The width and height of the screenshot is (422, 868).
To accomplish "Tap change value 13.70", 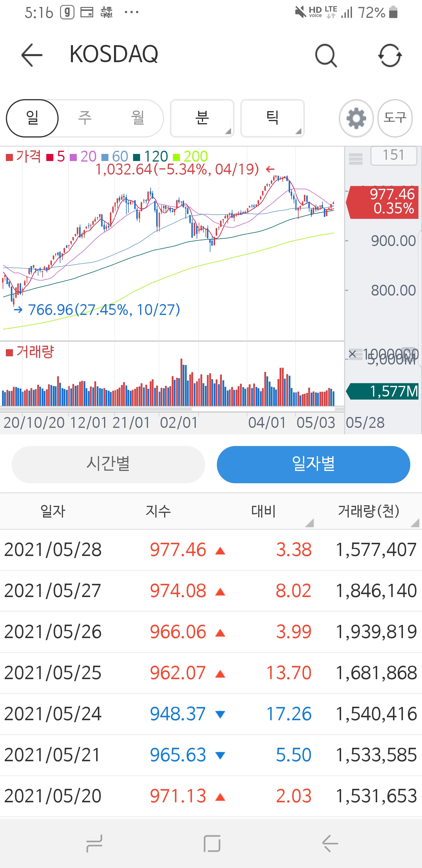I will (x=289, y=673).
